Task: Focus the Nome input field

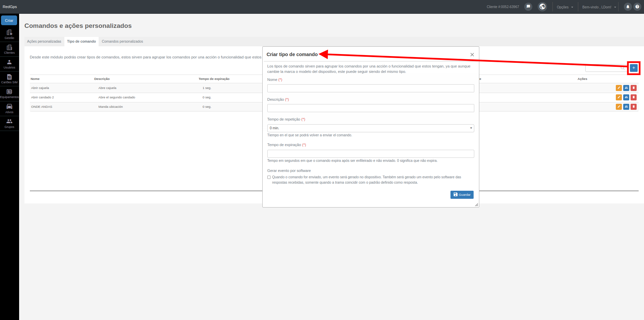Action: pyautogui.click(x=371, y=88)
